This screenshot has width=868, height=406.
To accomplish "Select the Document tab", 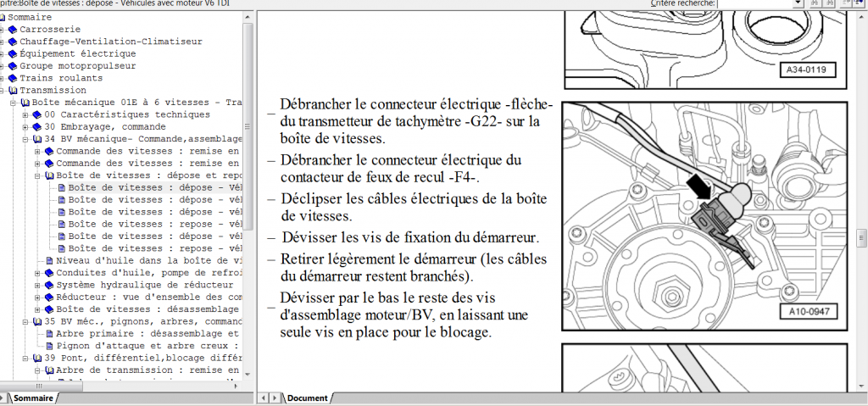I will (x=306, y=398).
